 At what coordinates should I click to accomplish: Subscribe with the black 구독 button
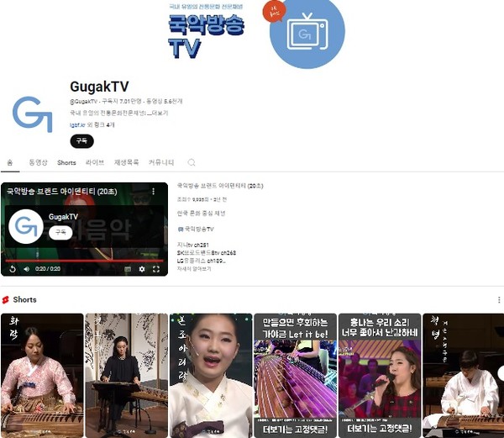(x=81, y=141)
